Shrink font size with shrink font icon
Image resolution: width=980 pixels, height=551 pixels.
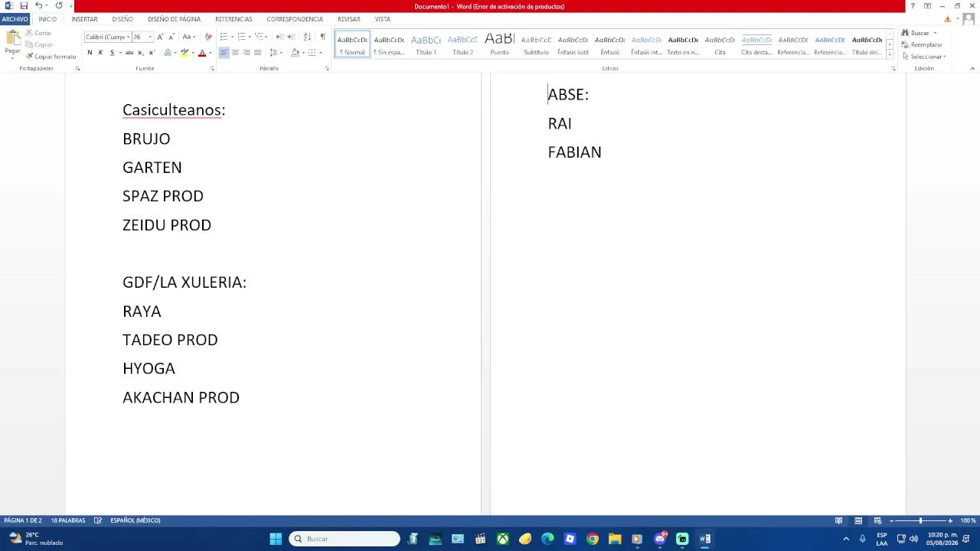click(x=171, y=37)
